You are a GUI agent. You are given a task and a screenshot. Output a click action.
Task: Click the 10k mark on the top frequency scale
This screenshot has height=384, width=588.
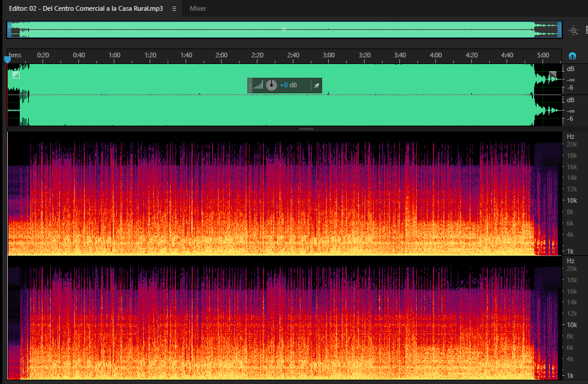(x=572, y=200)
